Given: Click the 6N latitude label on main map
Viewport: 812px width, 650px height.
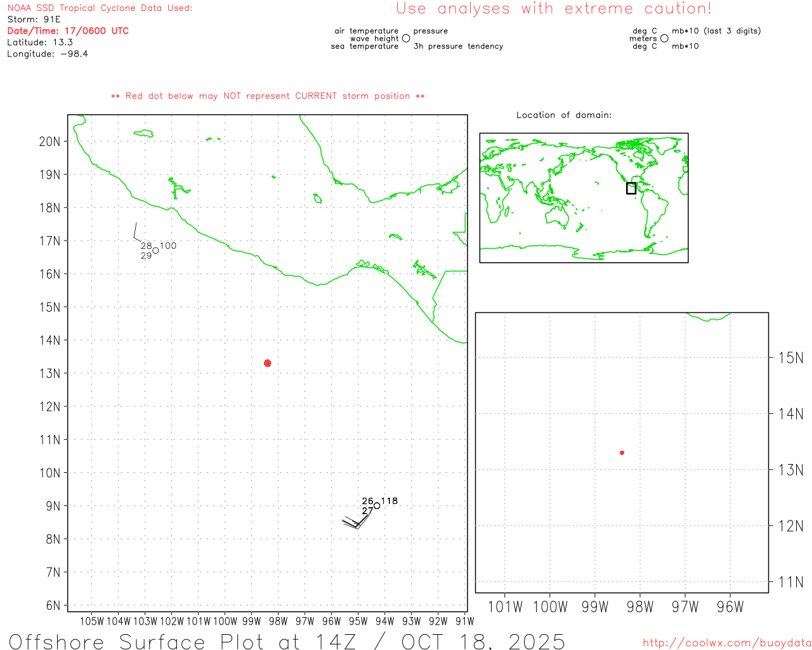Looking at the screenshot, I should [x=53, y=606].
